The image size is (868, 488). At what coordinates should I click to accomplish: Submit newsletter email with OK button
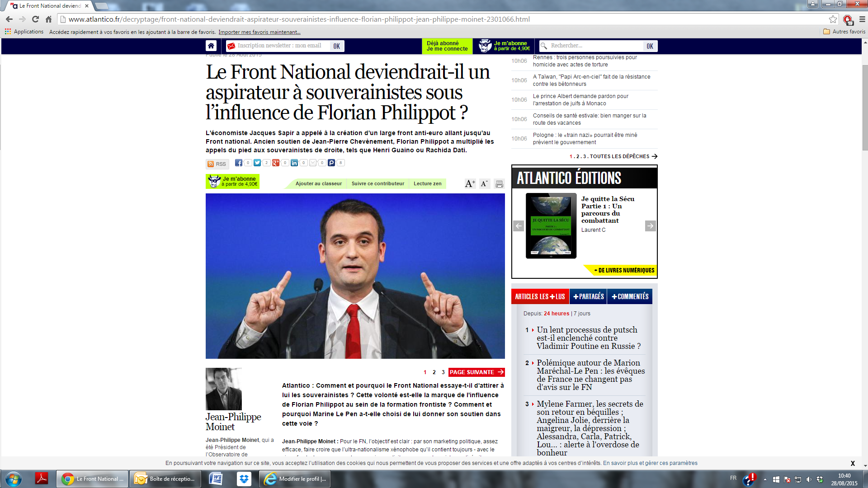[x=337, y=46]
